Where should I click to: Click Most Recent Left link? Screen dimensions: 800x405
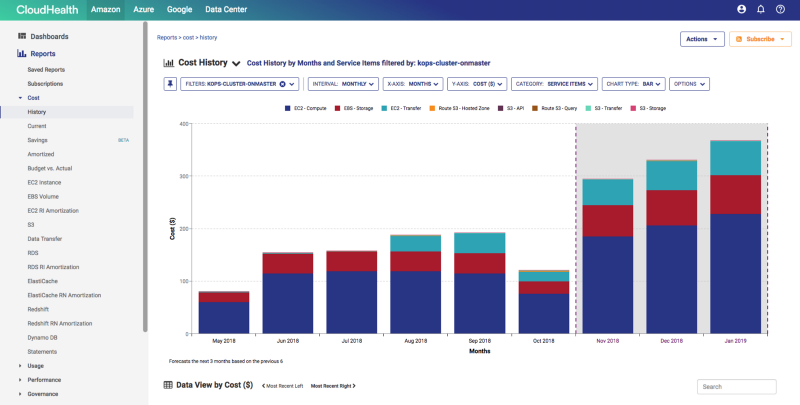[x=282, y=386]
